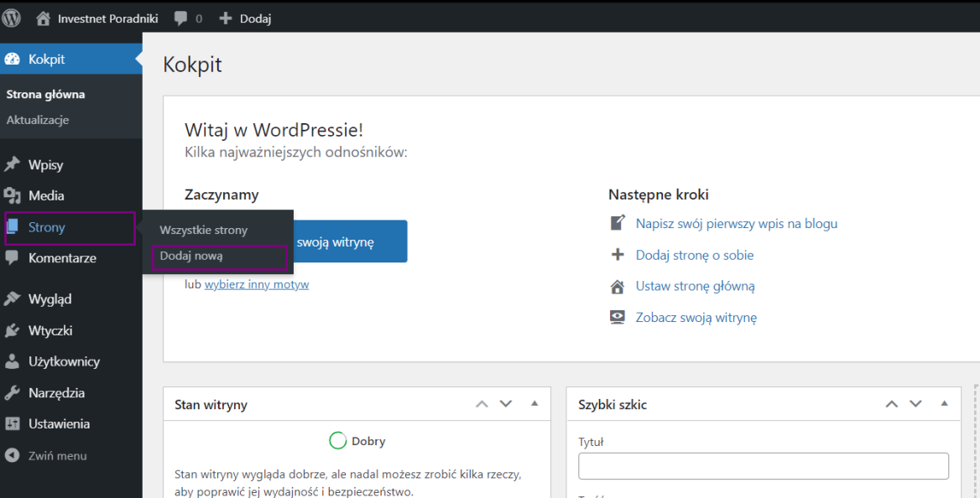Open the comments bubble icon in admin bar
Viewport: 980px width, 498px height.
(x=180, y=18)
